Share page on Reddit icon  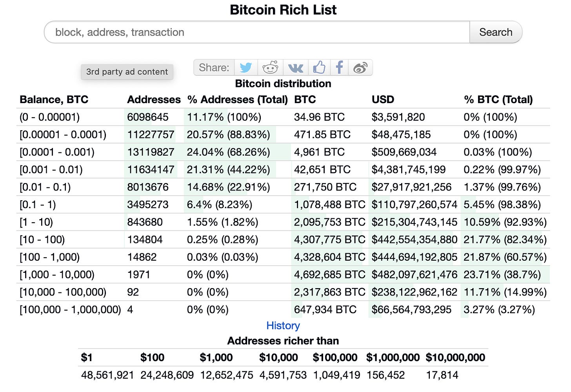(x=270, y=67)
